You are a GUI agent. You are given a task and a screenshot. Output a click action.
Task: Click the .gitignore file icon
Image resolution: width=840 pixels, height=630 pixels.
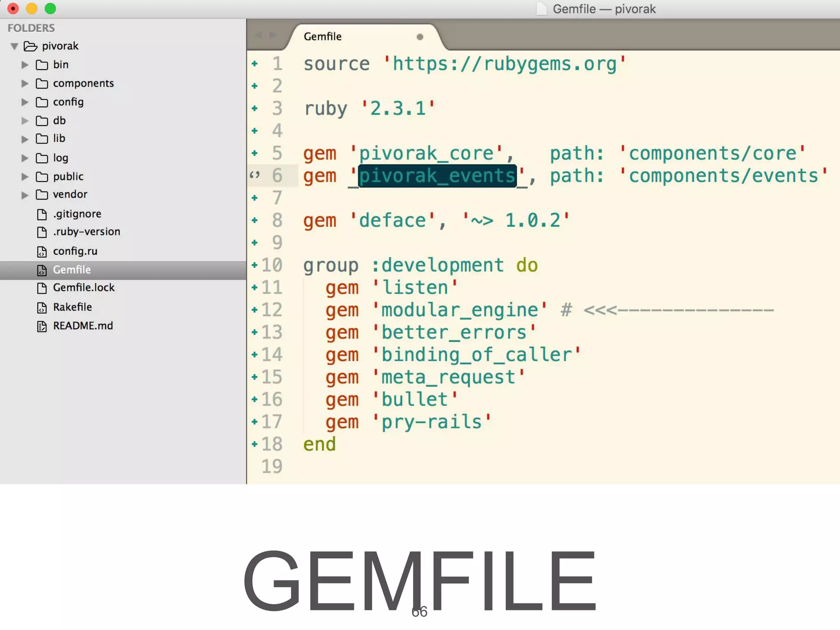tap(42, 214)
